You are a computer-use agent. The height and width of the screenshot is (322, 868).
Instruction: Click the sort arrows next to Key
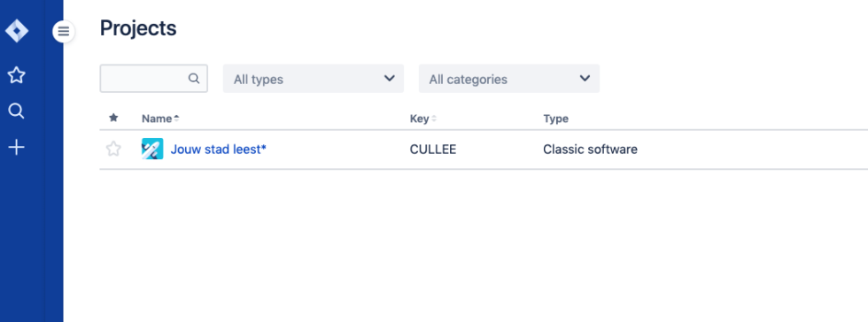click(434, 119)
